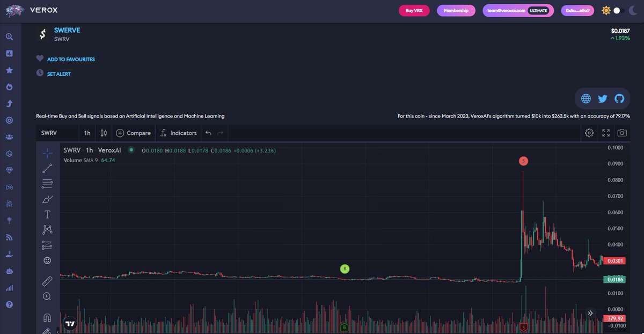
Task: Select the ruler measure tool
Action: tap(47, 281)
